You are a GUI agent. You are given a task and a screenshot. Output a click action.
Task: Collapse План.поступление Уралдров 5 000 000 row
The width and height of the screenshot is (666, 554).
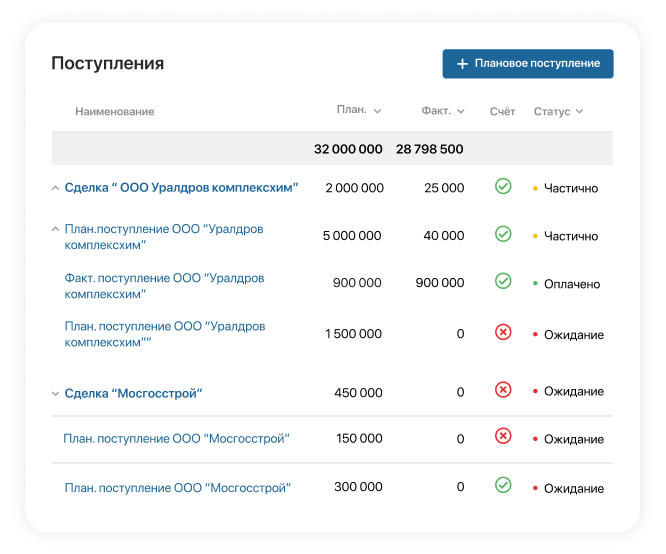click(x=55, y=229)
